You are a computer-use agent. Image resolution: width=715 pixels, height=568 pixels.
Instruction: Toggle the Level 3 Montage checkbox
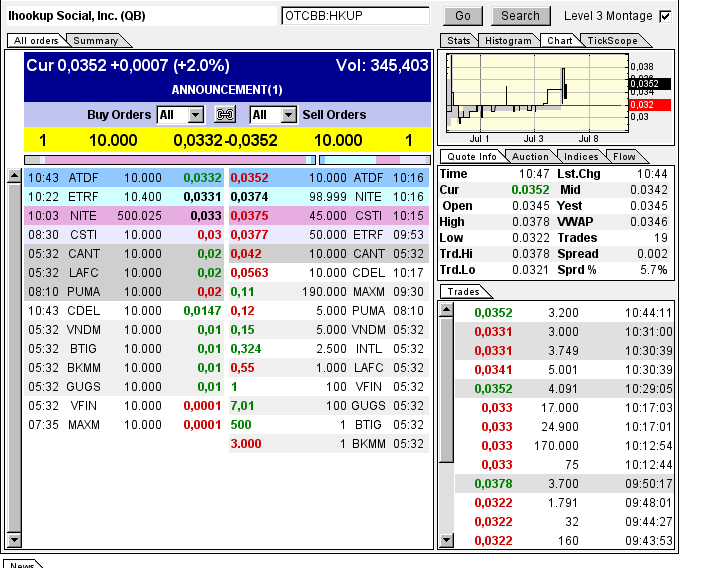click(665, 16)
